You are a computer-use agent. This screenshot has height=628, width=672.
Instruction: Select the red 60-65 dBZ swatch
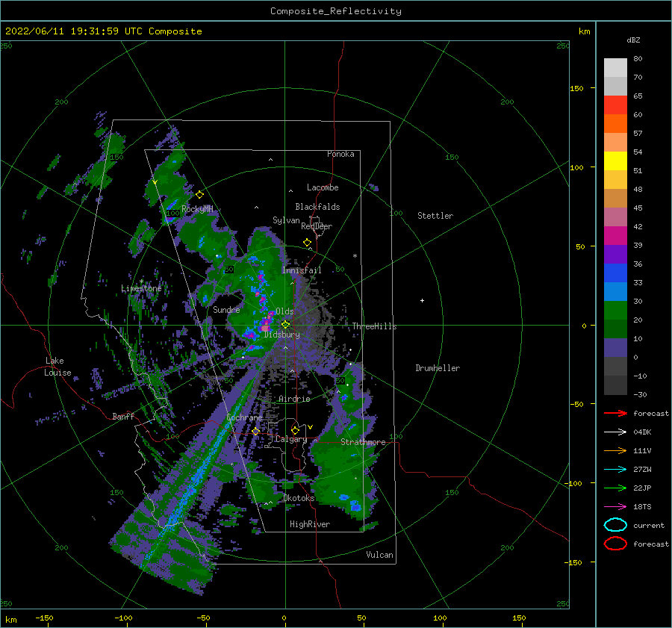click(615, 105)
